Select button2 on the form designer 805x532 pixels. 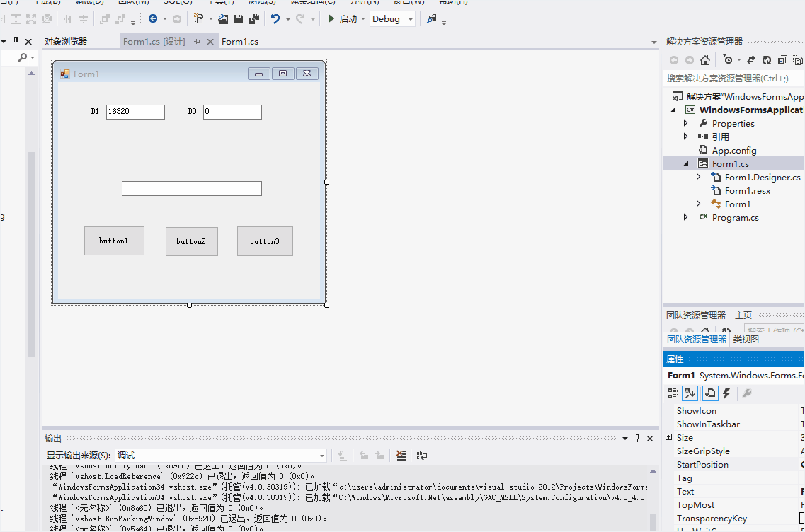(191, 241)
